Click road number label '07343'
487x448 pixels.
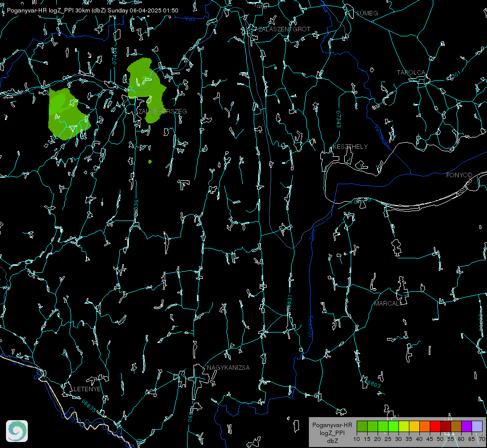(339, 119)
